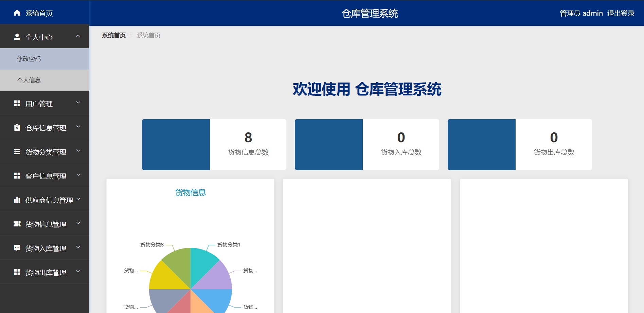Open the 货物分类管理 menu label
Viewport: 644px width, 313px height.
[46, 152]
